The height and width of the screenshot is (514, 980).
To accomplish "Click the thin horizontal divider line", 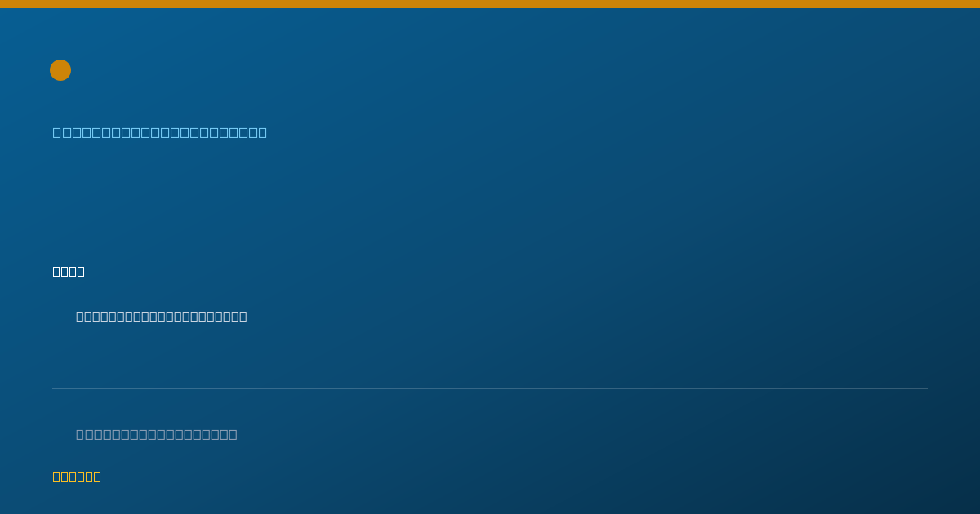I will (x=490, y=388).
